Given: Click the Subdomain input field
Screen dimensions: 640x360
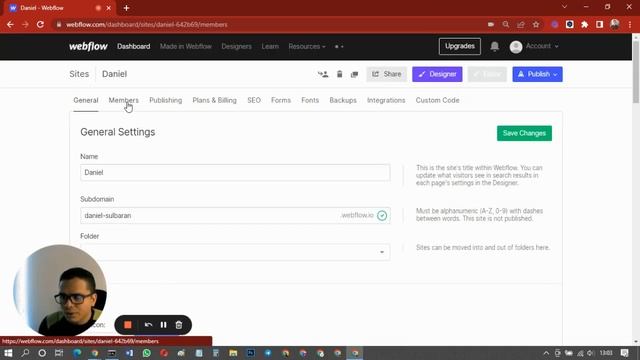Looking at the screenshot, I should tap(235, 216).
